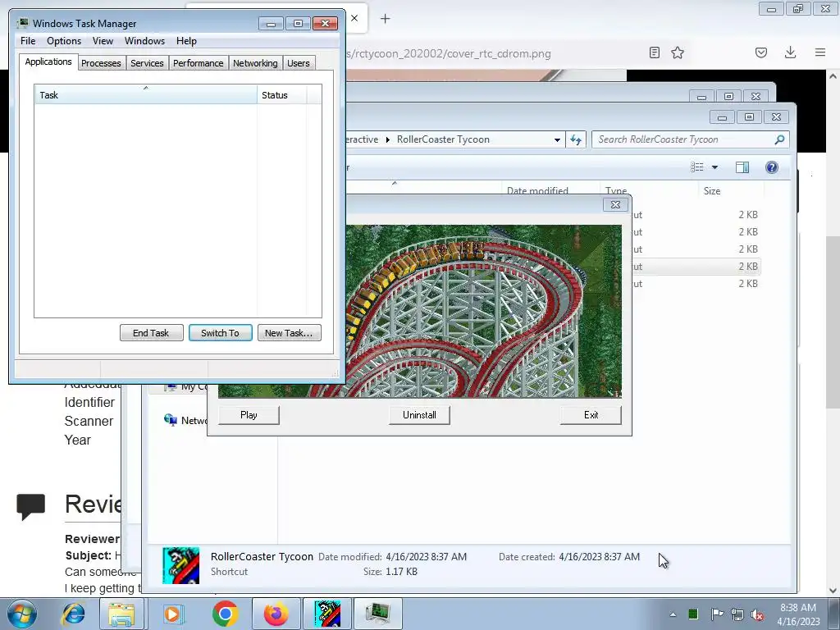Click Exit in the game launcher
Image resolution: width=840 pixels, height=630 pixels.
click(x=591, y=415)
